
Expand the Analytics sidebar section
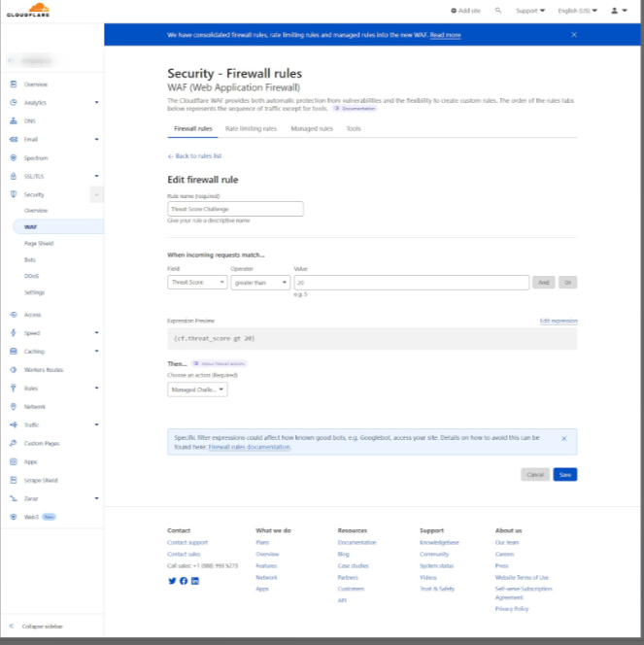[96, 102]
